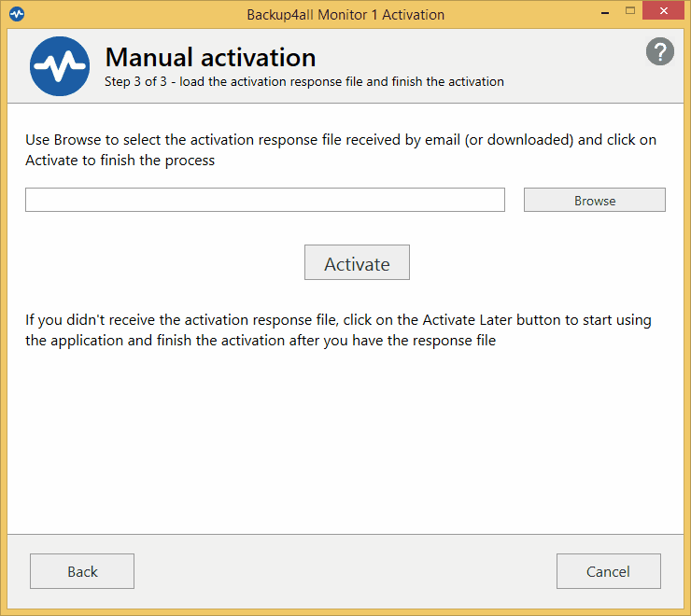Go back with the Back button
Screen dimensions: 691x616
pyautogui.click(x=82, y=571)
